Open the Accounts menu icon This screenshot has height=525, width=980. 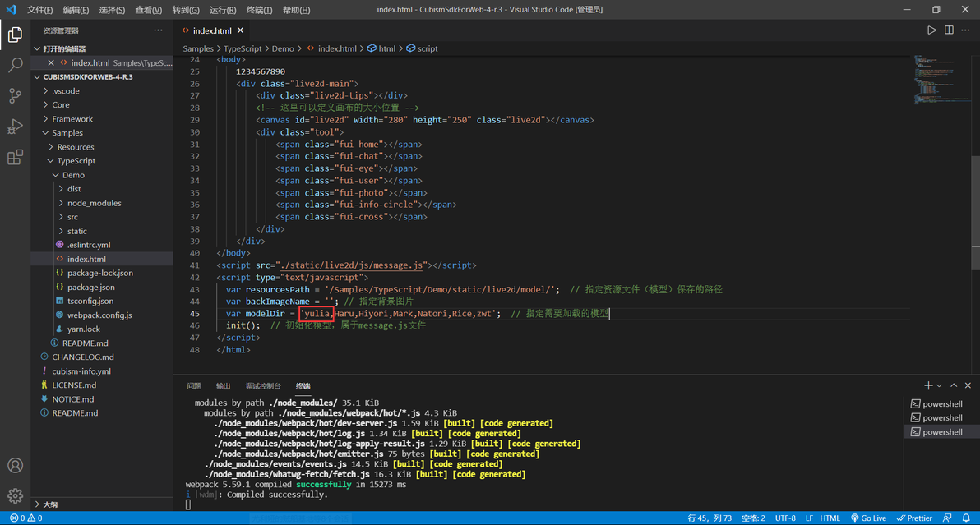[x=15, y=466]
